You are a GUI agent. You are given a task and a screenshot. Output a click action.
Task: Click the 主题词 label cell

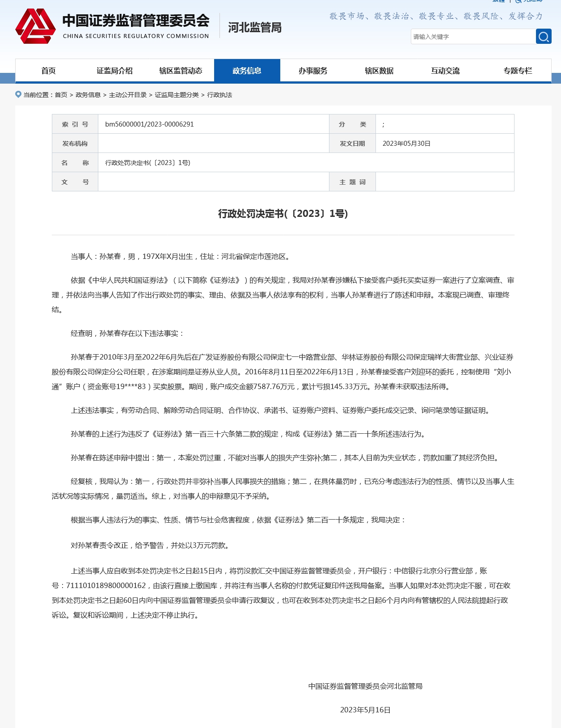[352, 182]
